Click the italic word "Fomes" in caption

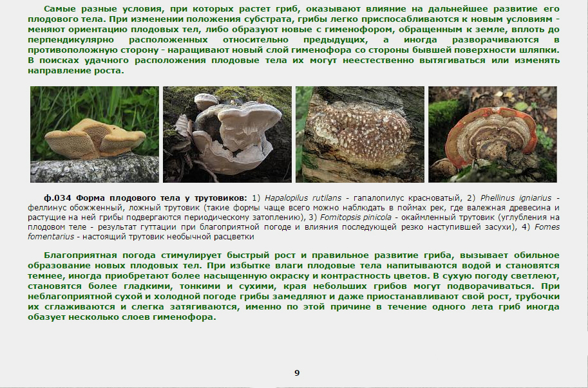click(x=547, y=226)
